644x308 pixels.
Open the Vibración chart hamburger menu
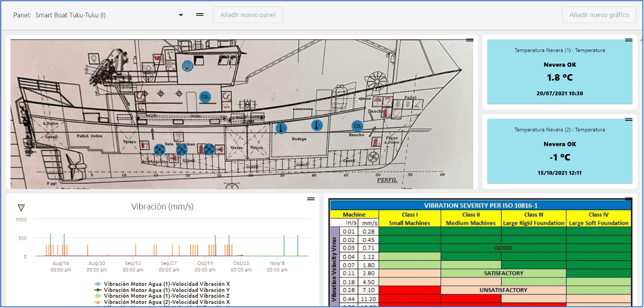[x=311, y=199]
